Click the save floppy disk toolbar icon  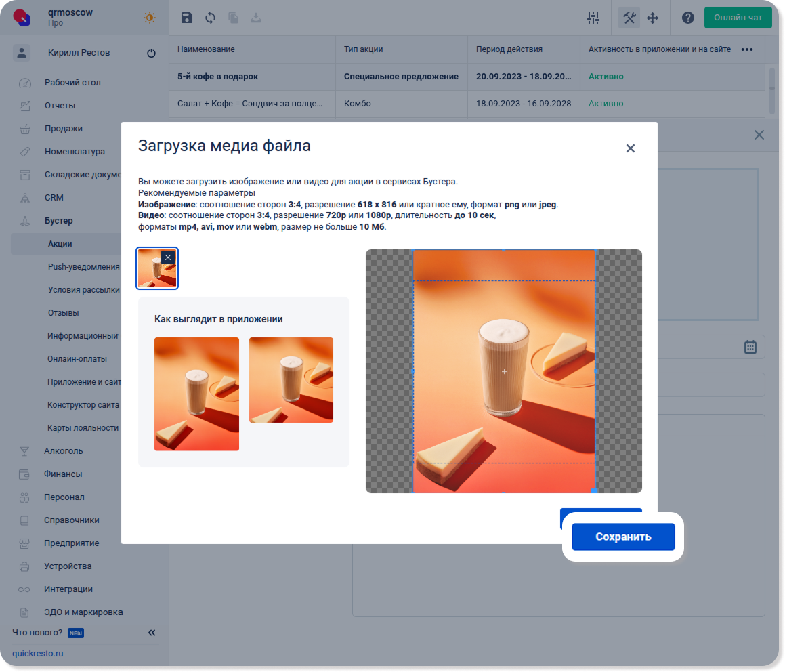[x=187, y=18]
